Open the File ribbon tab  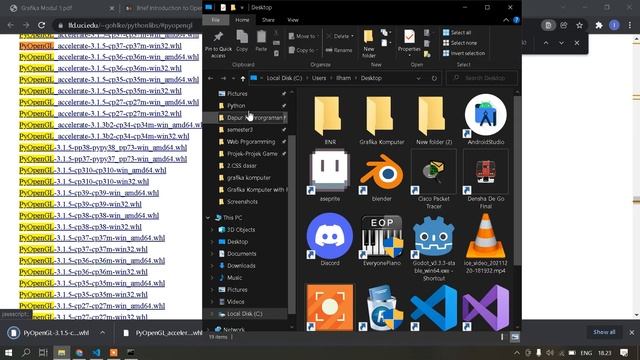point(216,20)
